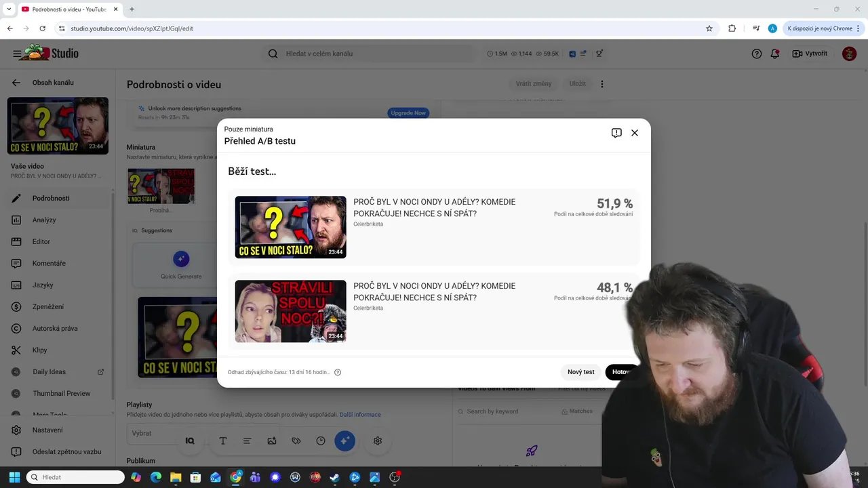Click the Quick Generate sparkle button
This screenshot has height=488, width=868.
tap(180, 259)
